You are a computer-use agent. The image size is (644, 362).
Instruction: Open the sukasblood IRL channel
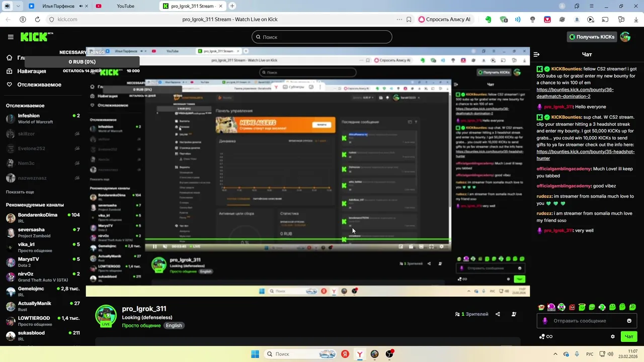pyautogui.click(x=43, y=336)
